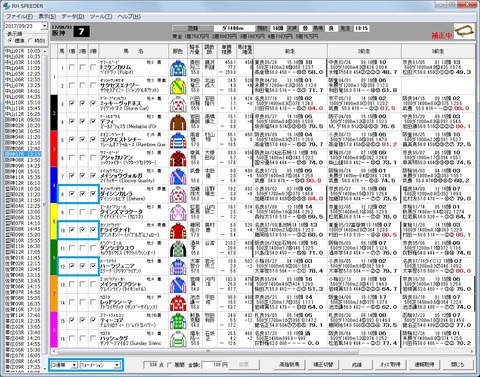Open the データ menu
Image resolution: width=480 pixels, height=377 pixels.
73,16
